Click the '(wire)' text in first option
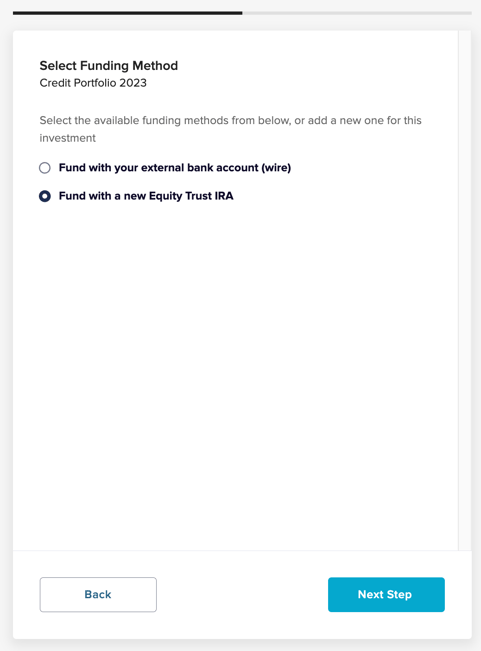Image resolution: width=481 pixels, height=651 pixels. (276, 168)
